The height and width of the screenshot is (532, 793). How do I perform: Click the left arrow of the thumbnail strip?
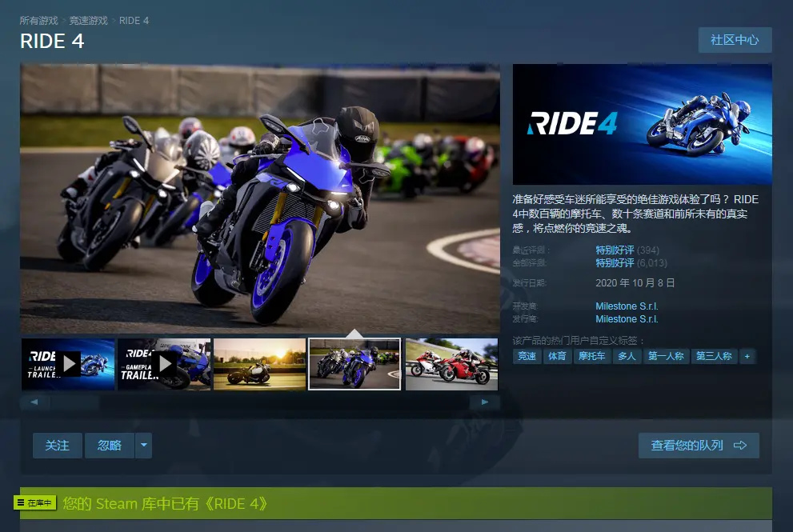(x=34, y=402)
